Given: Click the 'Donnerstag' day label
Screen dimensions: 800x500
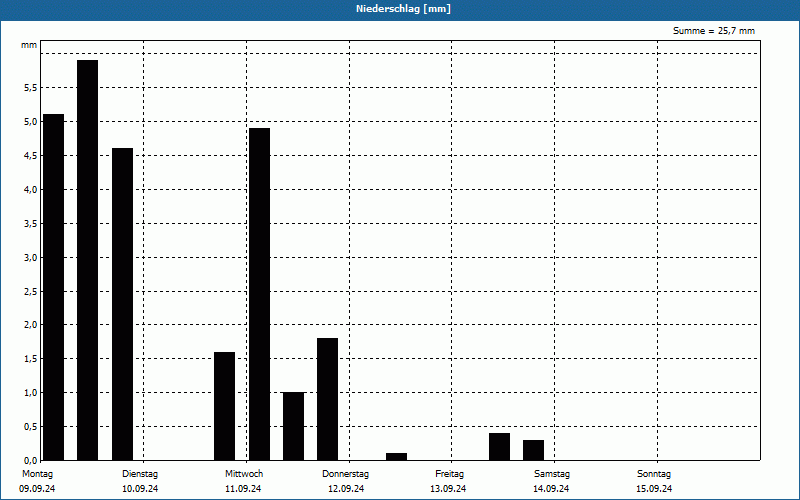Looking at the screenshot, I should pyautogui.click(x=345, y=474).
